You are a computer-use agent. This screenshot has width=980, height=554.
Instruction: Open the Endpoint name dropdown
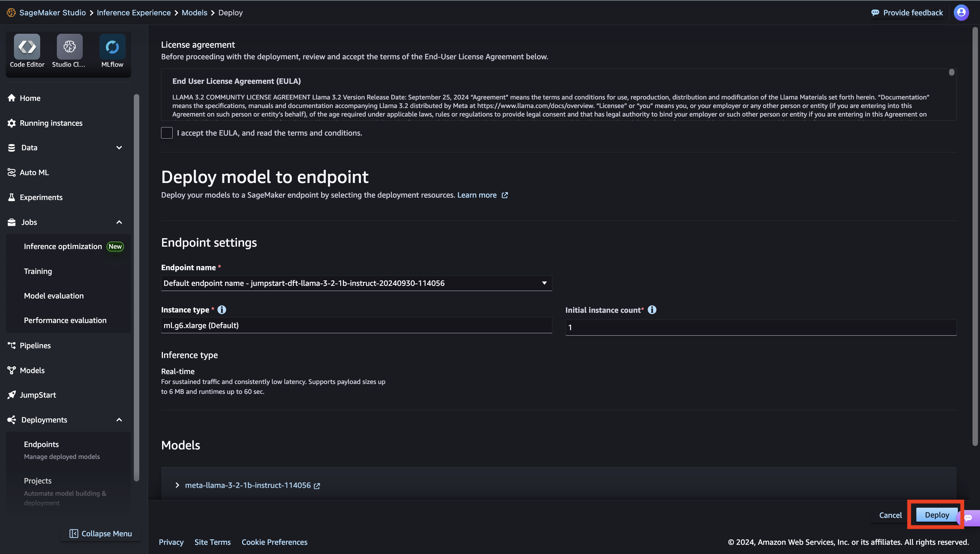coord(544,283)
